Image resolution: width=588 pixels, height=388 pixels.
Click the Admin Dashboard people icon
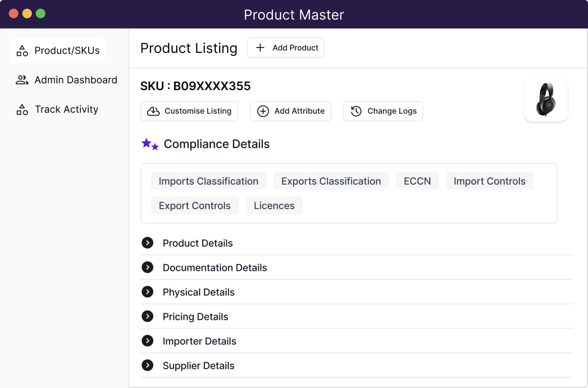coord(22,80)
